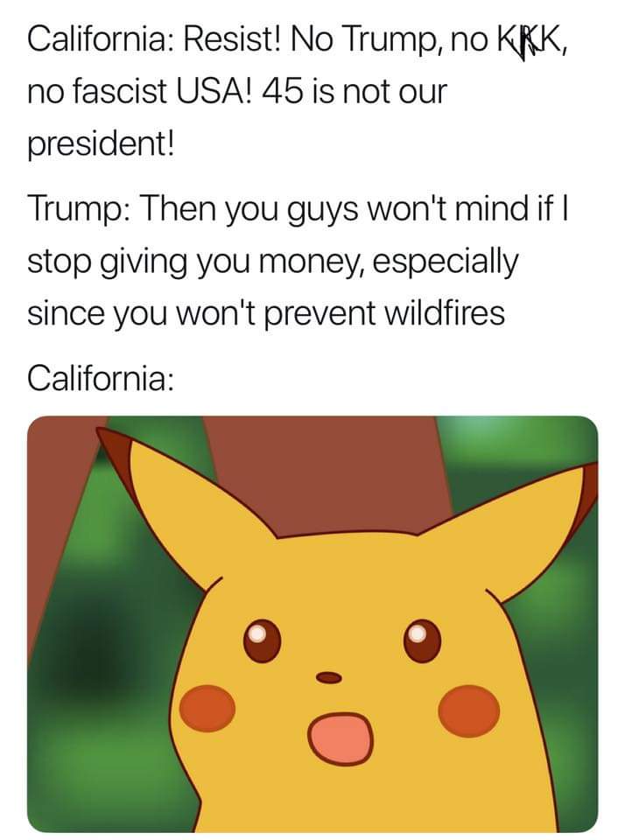Click Pikachu's small nose

[x=328, y=677]
